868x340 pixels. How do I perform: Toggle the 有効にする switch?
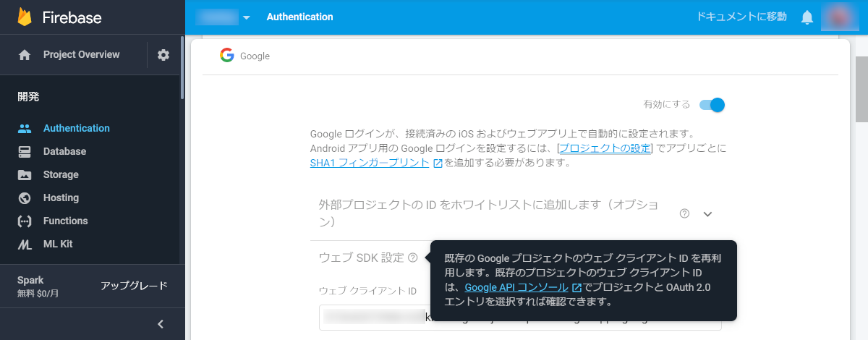click(x=712, y=105)
